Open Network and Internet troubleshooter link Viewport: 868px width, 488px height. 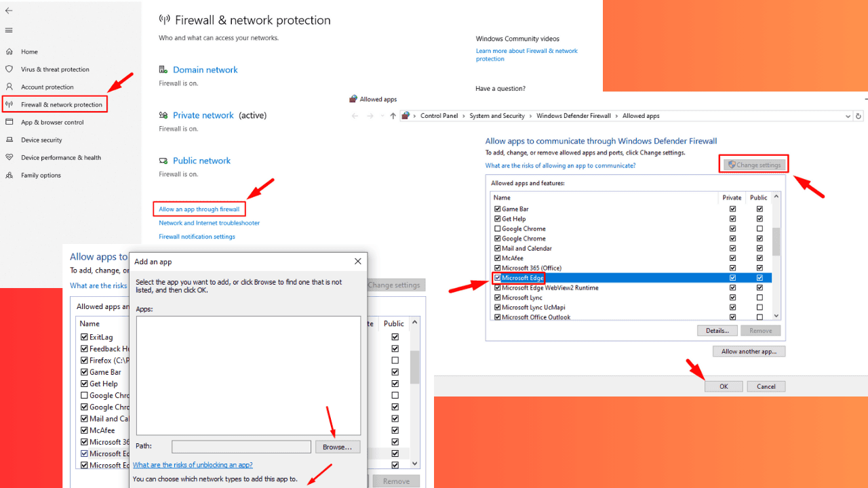pos(210,223)
